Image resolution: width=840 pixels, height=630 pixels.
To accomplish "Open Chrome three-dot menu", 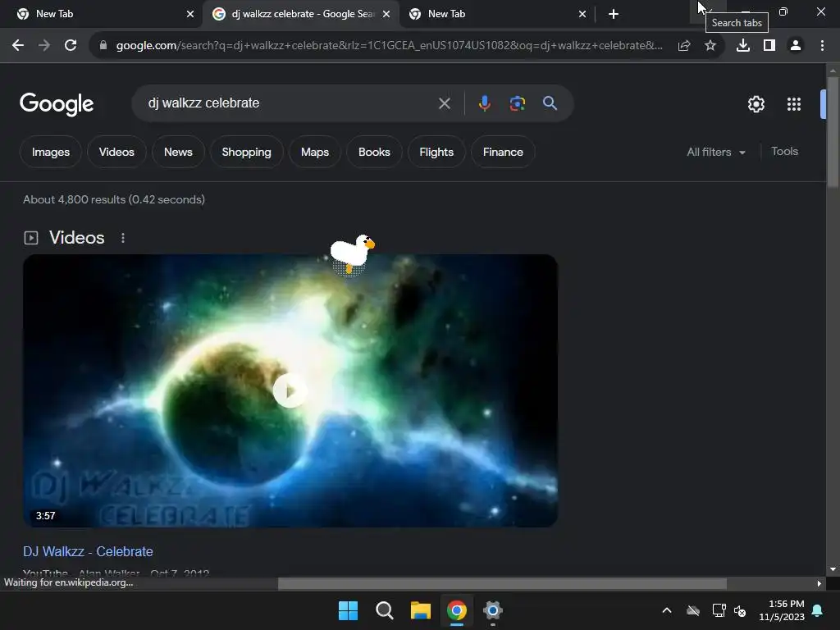I will coord(822,46).
